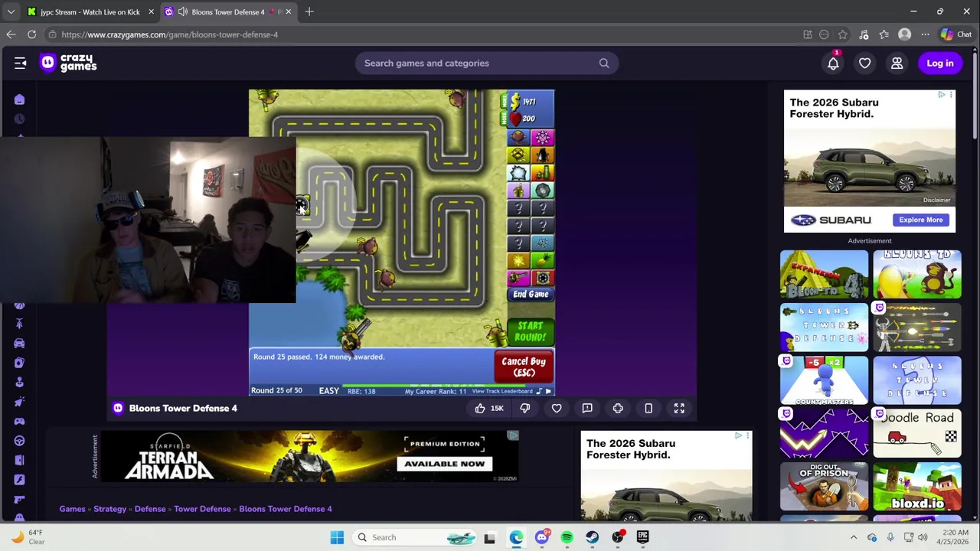The width and height of the screenshot is (980, 551).
Task: Open Bloons TD 4 Expansion game thumbnail
Action: [x=824, y=275]
